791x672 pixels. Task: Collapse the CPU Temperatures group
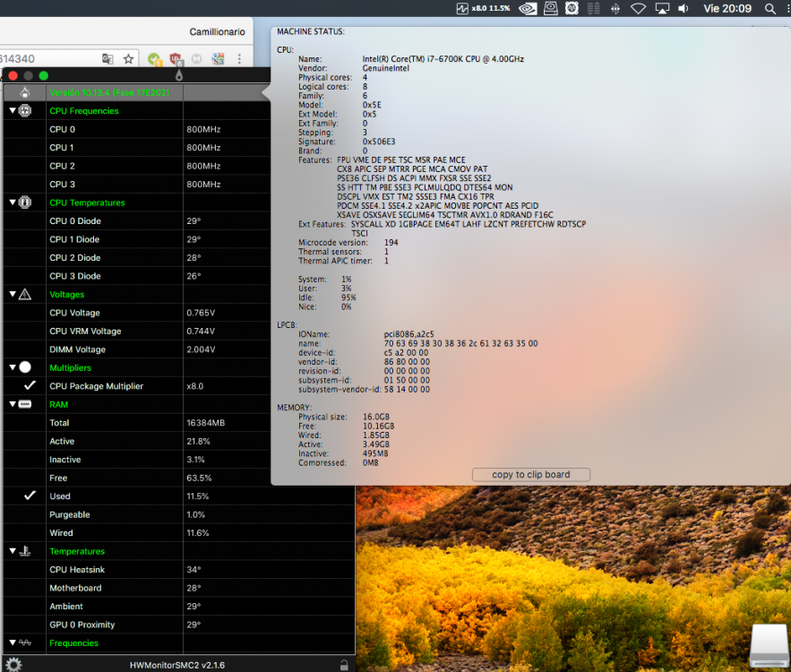pyautogui.click(x=13, y=202)
